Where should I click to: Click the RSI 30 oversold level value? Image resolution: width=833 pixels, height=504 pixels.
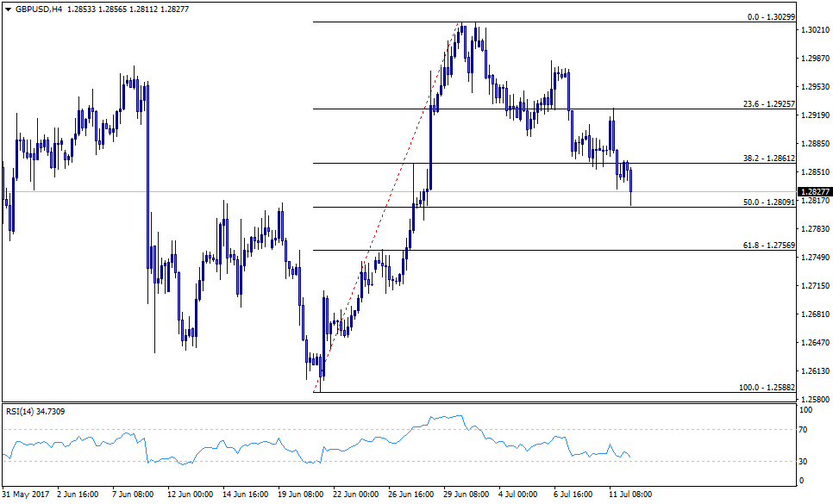[x=804, y=462]
